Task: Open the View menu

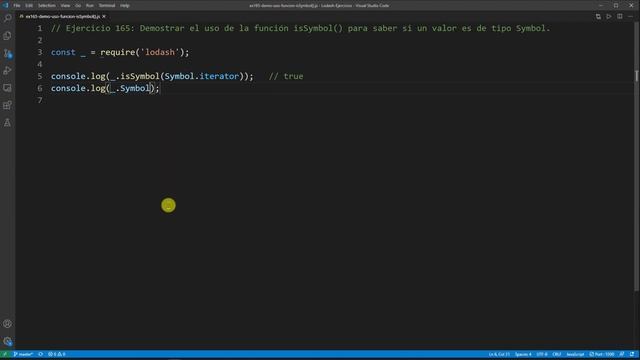Action: coord(65,6)
